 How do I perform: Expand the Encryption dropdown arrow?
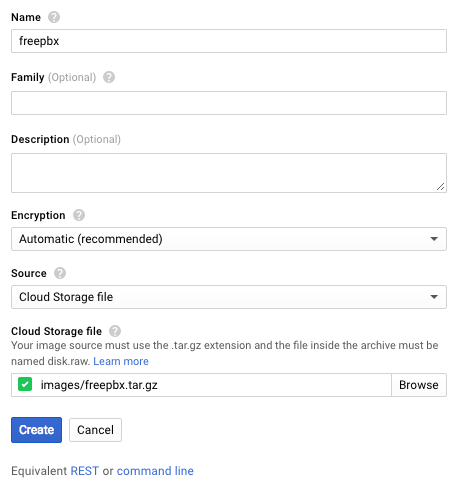434,239
